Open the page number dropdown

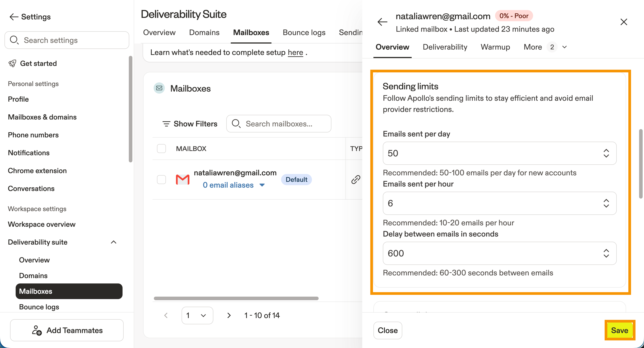click(x=197, y=315)
